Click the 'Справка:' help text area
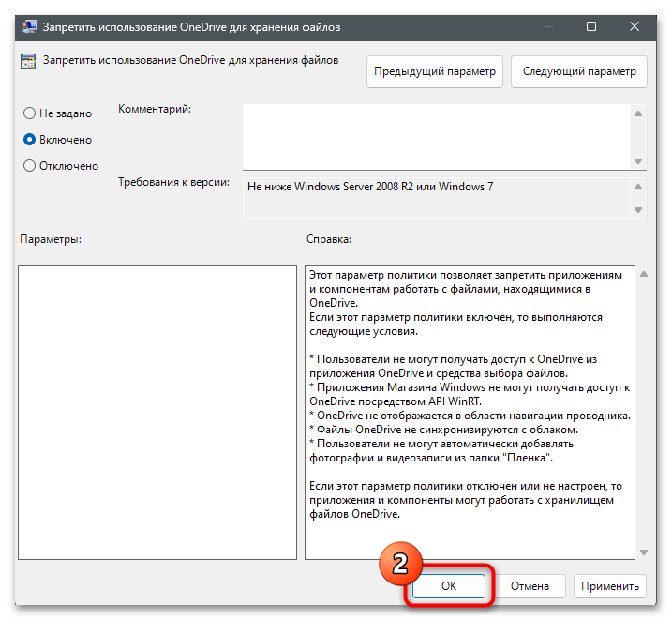The image size is (672, 620). 470,413
